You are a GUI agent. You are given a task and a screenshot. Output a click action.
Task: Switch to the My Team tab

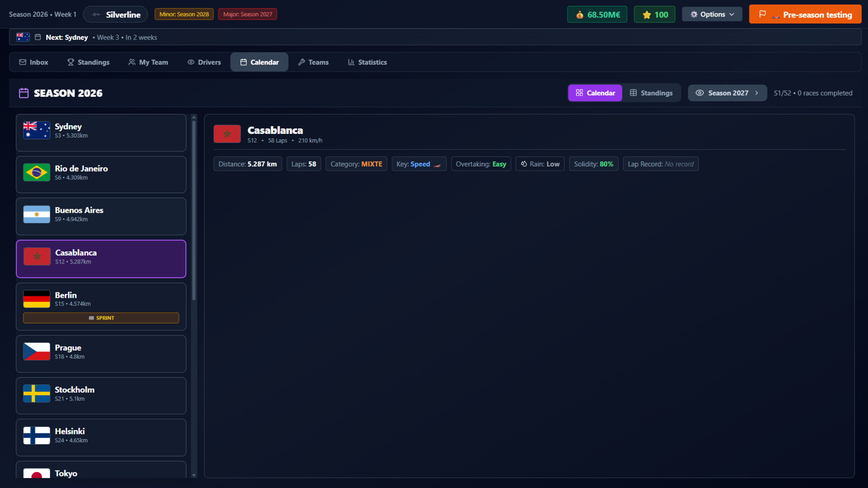point(148,62)
